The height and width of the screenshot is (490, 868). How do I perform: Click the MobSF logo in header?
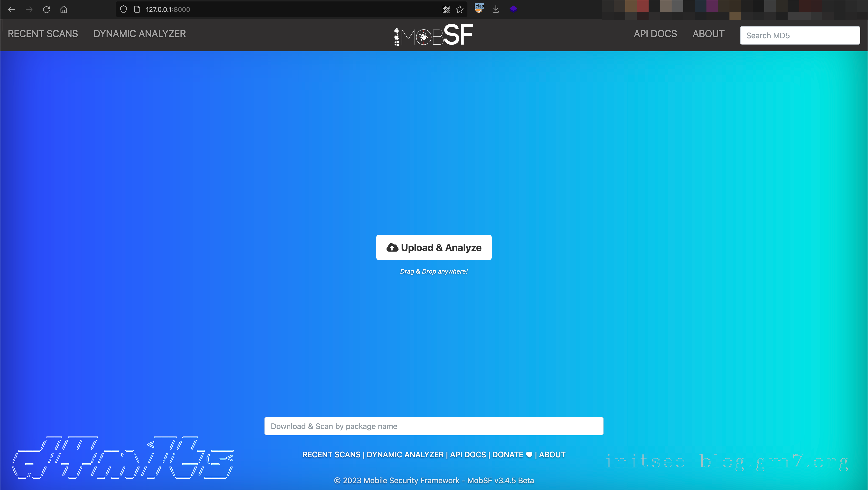point(434,35)
